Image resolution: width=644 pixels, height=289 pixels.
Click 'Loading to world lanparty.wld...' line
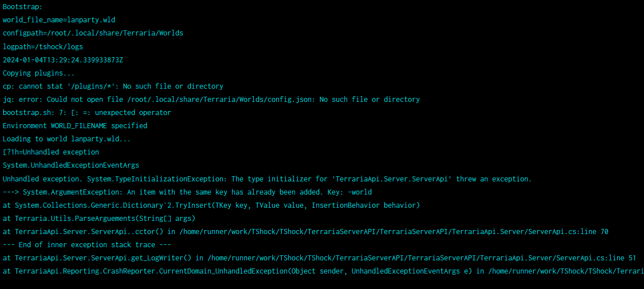[x=66, y=139]
